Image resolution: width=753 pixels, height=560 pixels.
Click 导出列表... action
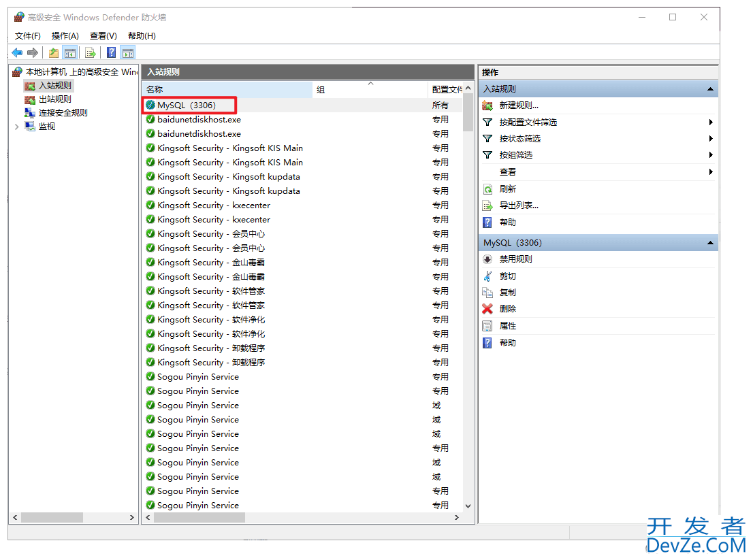[x=519, y=205]
